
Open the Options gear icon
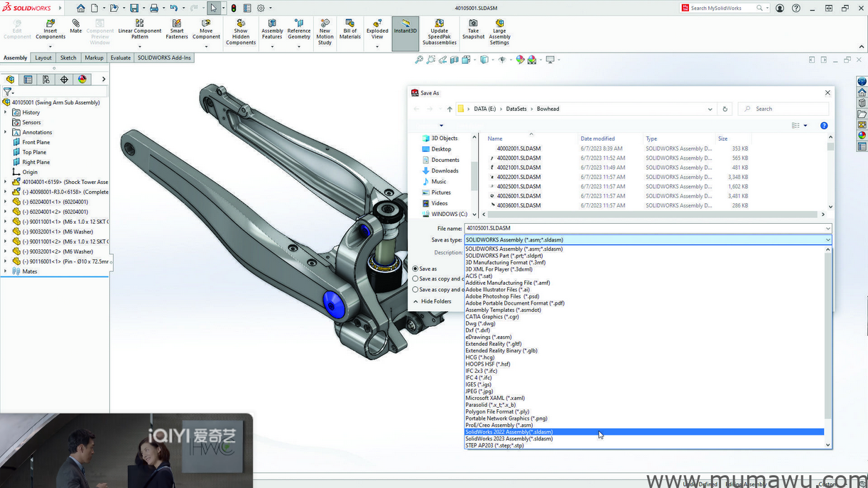(261, 8)
